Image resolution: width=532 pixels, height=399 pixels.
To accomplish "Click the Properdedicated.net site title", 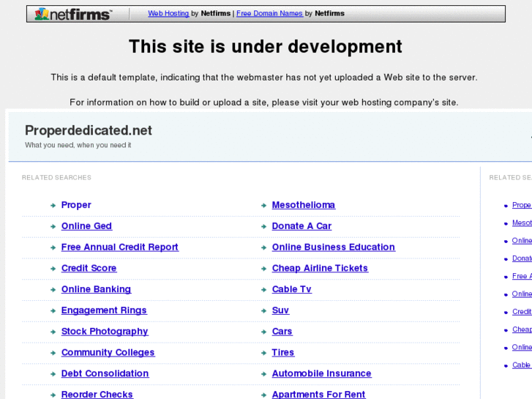I will tap(89, 130).
